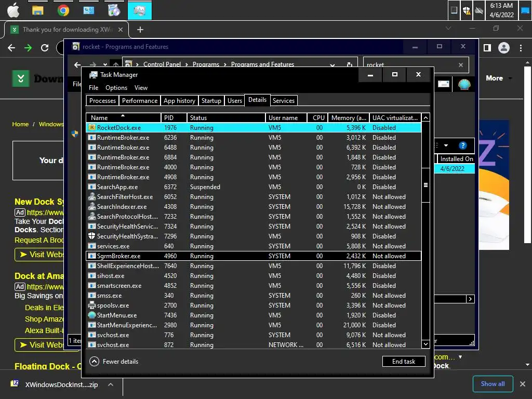Viewport: 532px width, 399px height.
Task: Sort processes by the PID column
Action: [174, 118]
